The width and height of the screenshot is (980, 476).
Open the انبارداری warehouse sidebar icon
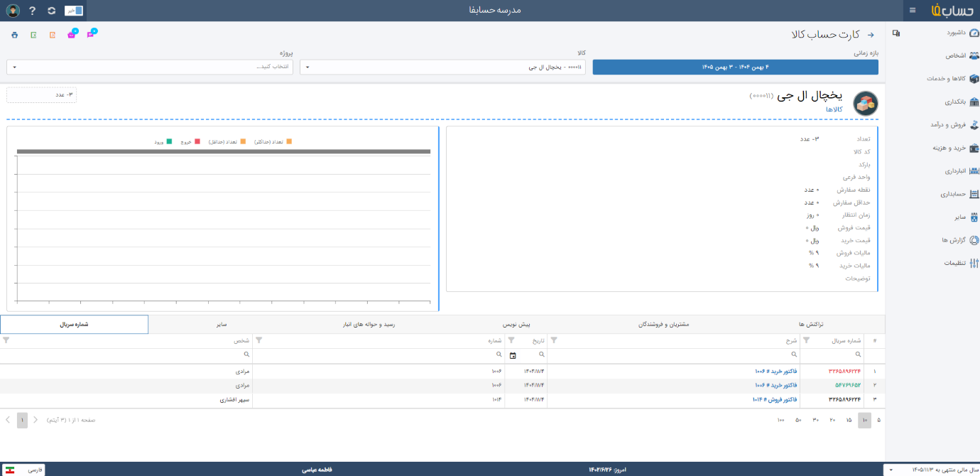tap(974, 171)
